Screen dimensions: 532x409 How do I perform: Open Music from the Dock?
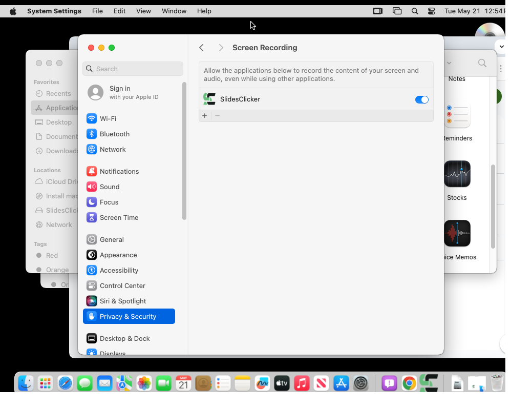302,383
